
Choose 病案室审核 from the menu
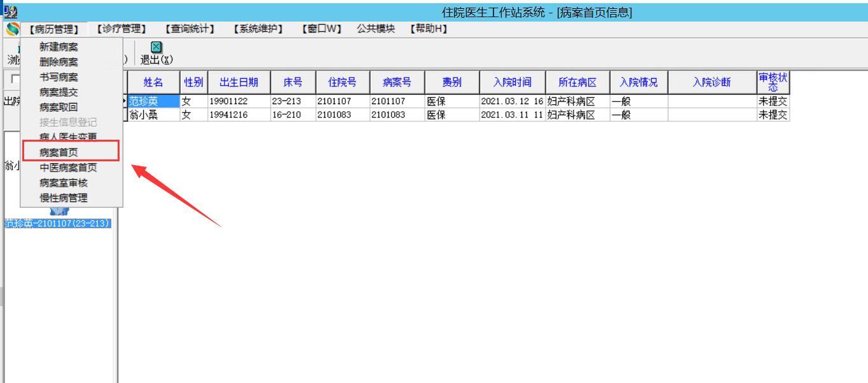[x=64, y=183]
